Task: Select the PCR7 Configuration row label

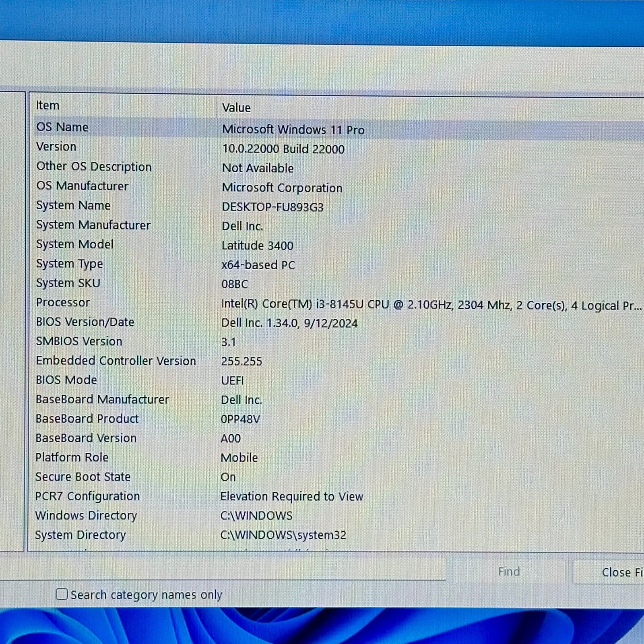Action: (x=87, y=496)
